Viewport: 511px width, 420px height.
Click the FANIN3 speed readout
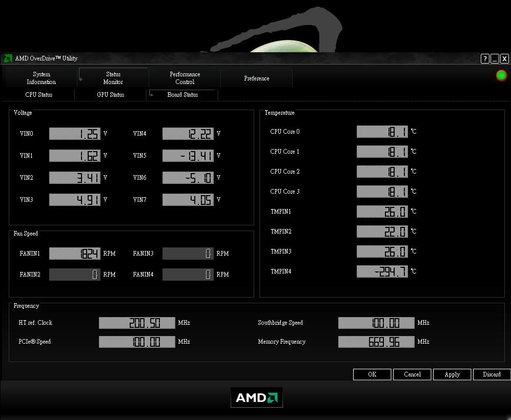(188, 254)
